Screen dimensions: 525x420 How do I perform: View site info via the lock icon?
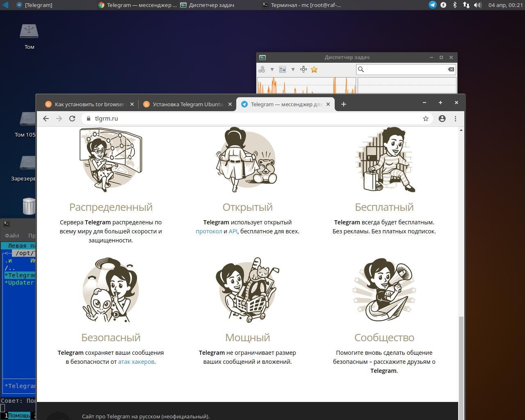[88, 119]
